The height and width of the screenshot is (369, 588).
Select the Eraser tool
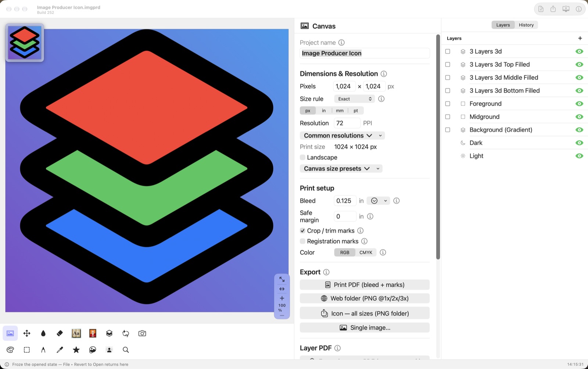click(60, 333)
